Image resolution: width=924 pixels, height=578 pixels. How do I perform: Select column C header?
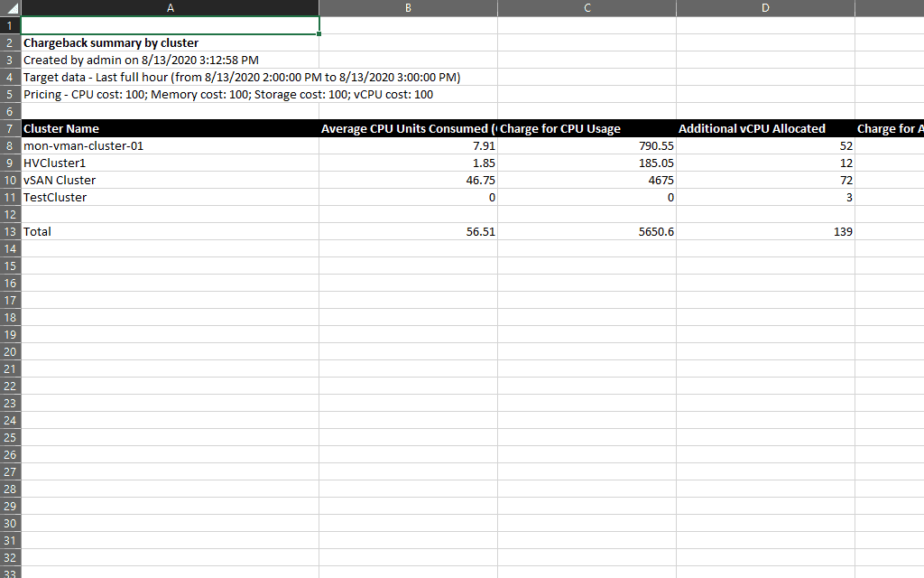(x=587, y=8)
